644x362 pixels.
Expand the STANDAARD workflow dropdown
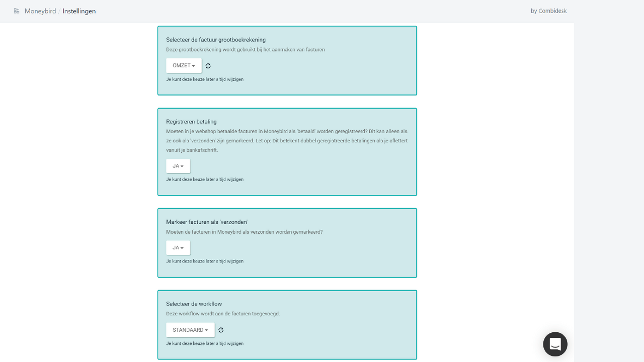(190, 330)
